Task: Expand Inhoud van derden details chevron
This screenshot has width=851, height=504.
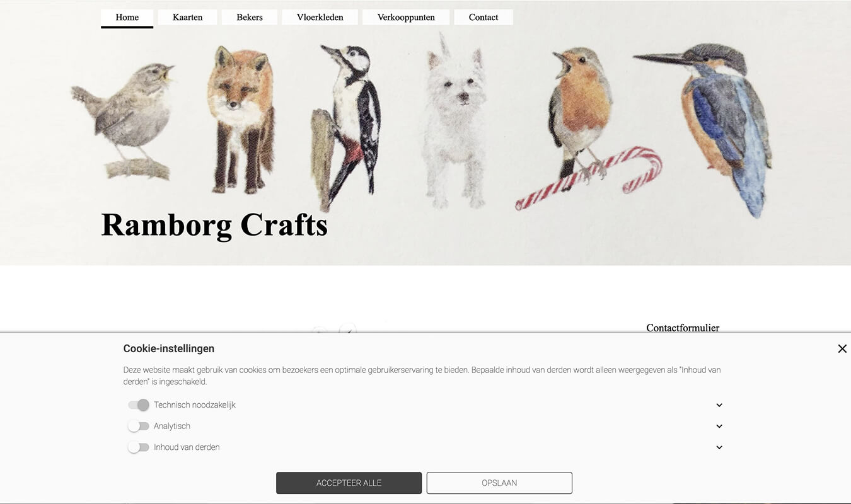Action: point(719,448)
